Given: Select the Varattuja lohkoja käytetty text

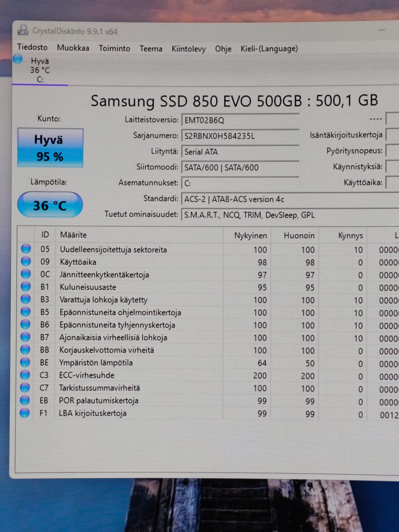Looking at the screenshot, I should (103, 300).
